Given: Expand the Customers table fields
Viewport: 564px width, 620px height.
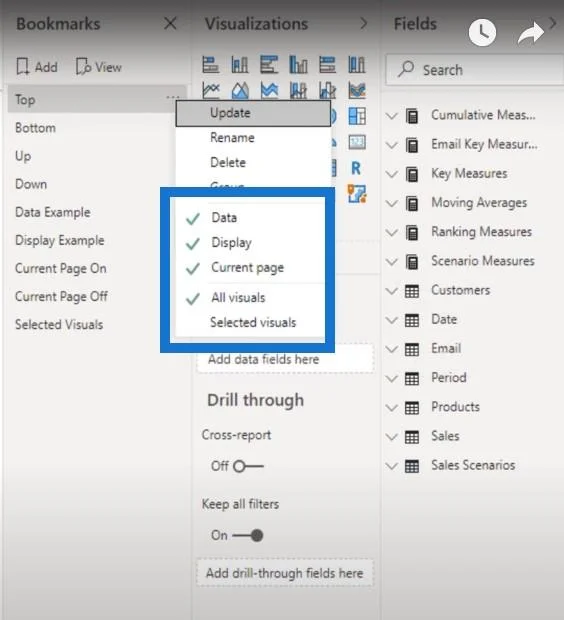Looking at the screenshot, I should click(392, 291).
